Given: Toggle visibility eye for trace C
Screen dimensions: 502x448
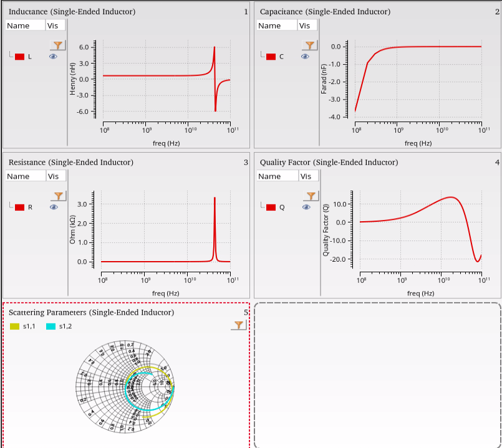Looking at the screenshot, I should point(305,57).
